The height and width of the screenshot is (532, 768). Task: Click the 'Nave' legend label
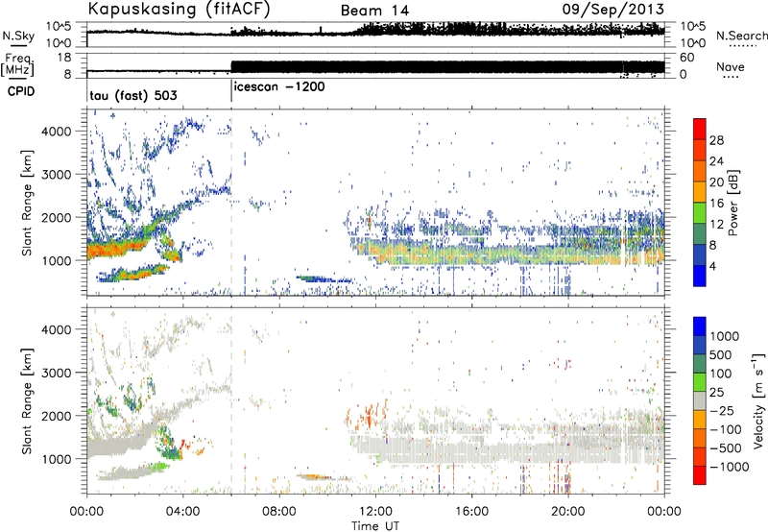[731, 66]
